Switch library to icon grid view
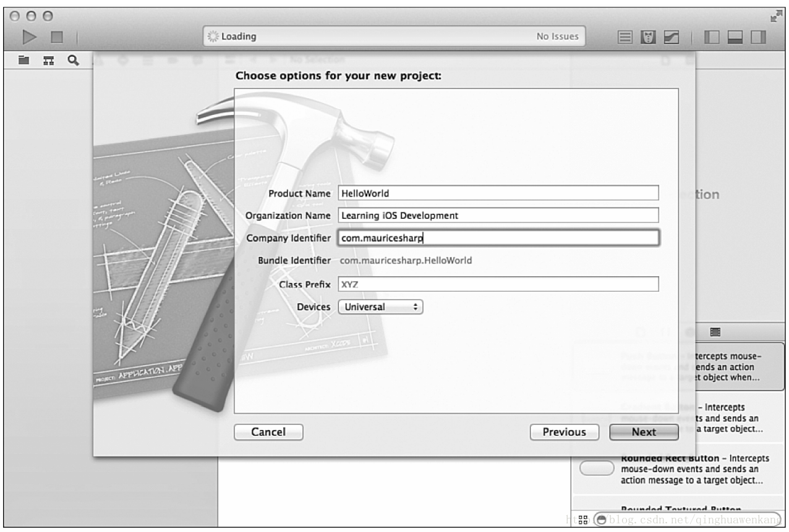 (583, 520)
